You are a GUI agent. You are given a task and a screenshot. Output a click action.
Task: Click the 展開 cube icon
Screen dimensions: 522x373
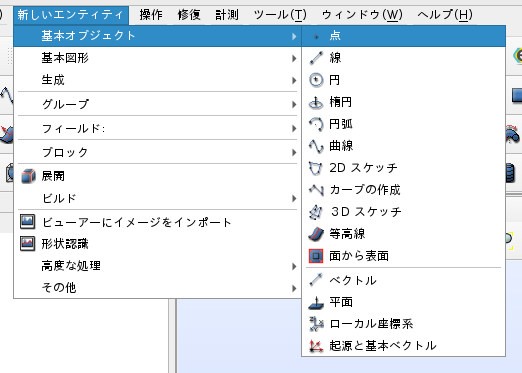(28, 176)
